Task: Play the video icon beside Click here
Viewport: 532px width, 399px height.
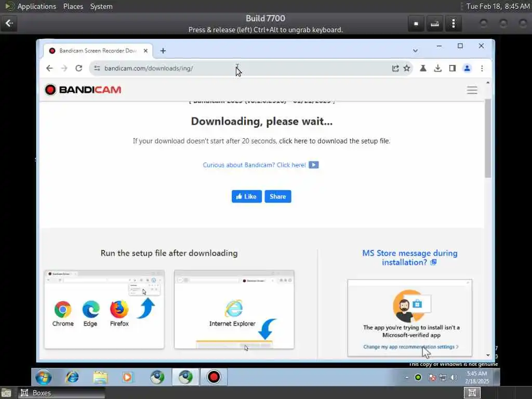Action: tap(313, 165)
